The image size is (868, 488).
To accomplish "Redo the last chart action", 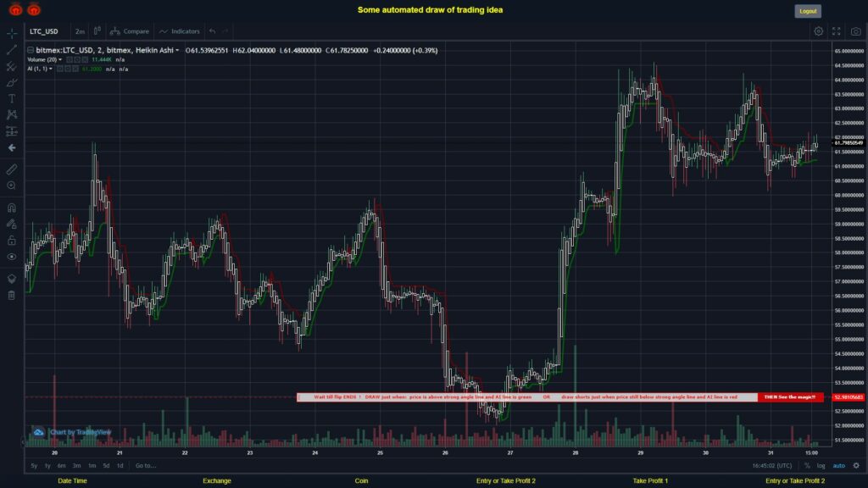I will pyautogui.click(x=225, y=31).
